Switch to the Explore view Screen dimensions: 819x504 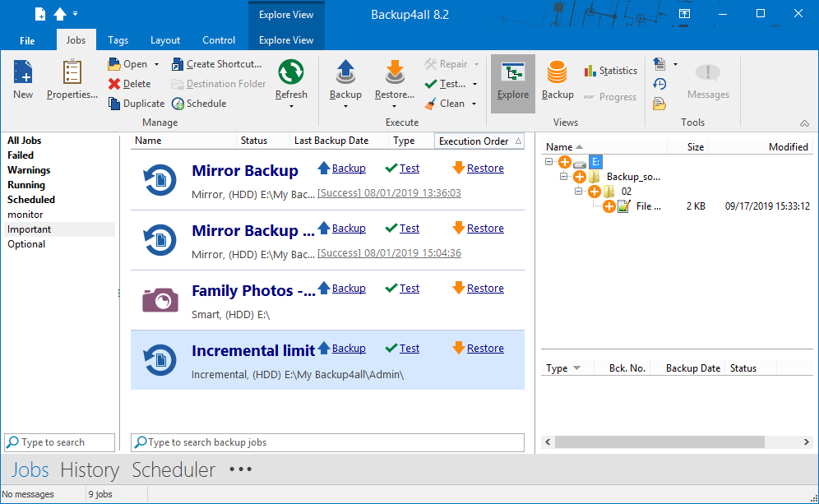(x=513, y=84)
